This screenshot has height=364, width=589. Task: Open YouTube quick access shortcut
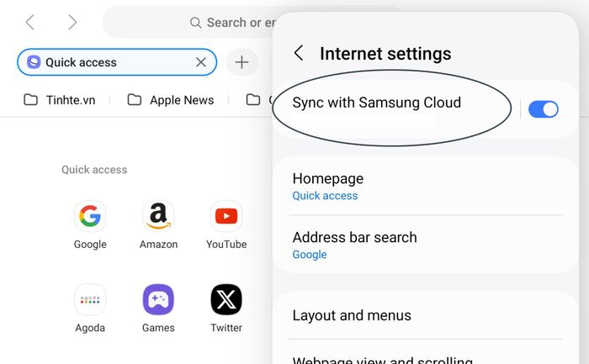point(226,224)
